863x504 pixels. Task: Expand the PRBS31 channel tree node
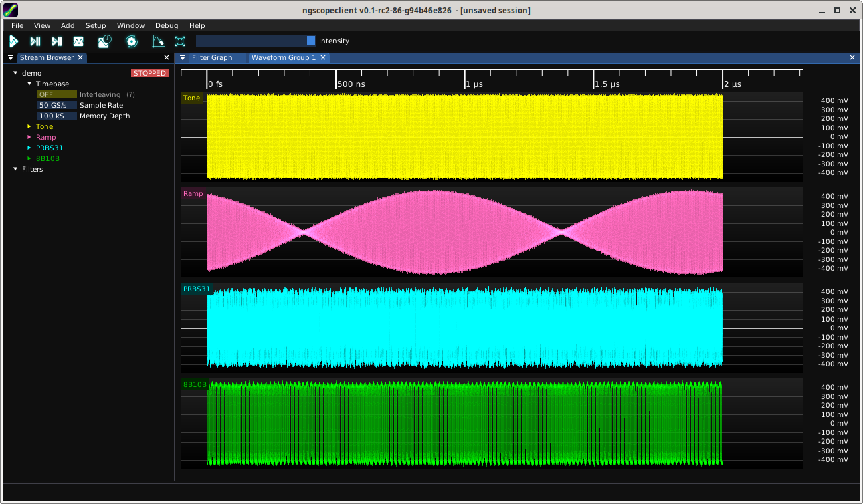click(x=29, y=148)
